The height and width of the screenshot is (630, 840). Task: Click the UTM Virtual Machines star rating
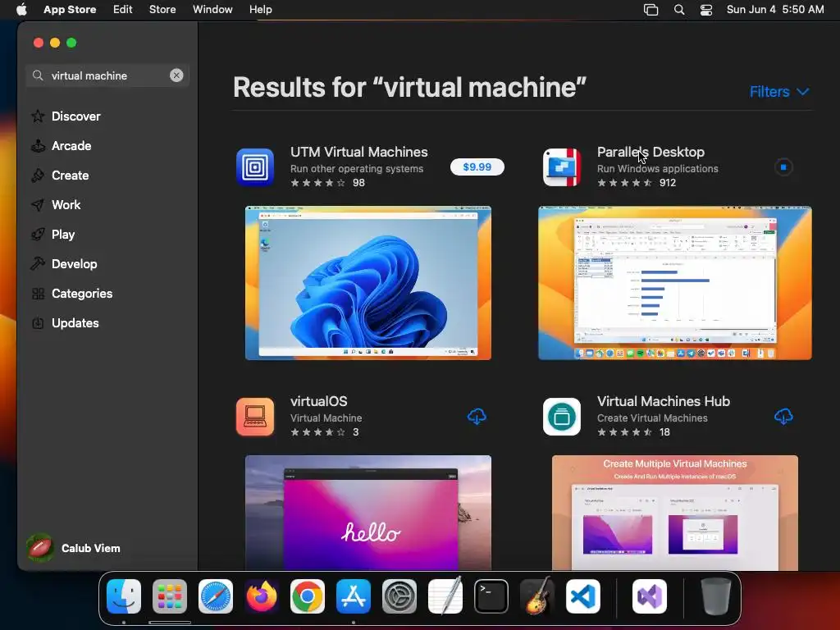pyautogui.click(x=318, y=183)
